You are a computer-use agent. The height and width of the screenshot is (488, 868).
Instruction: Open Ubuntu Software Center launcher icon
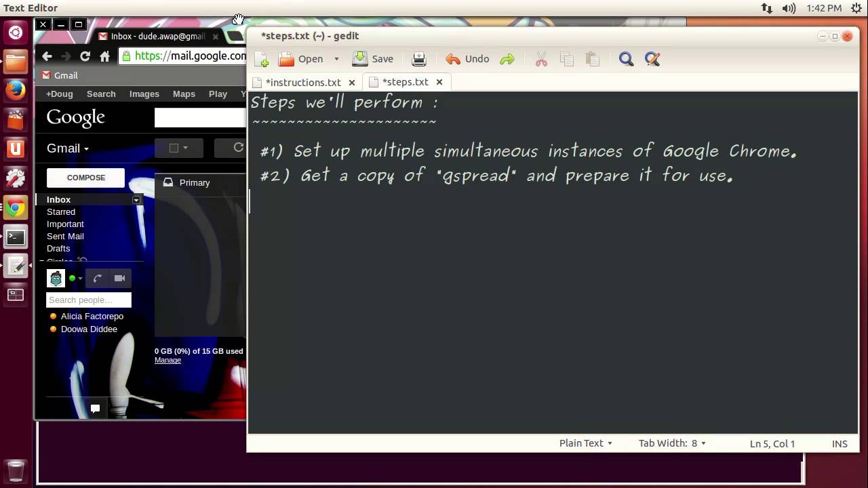[x=16, y=120]
